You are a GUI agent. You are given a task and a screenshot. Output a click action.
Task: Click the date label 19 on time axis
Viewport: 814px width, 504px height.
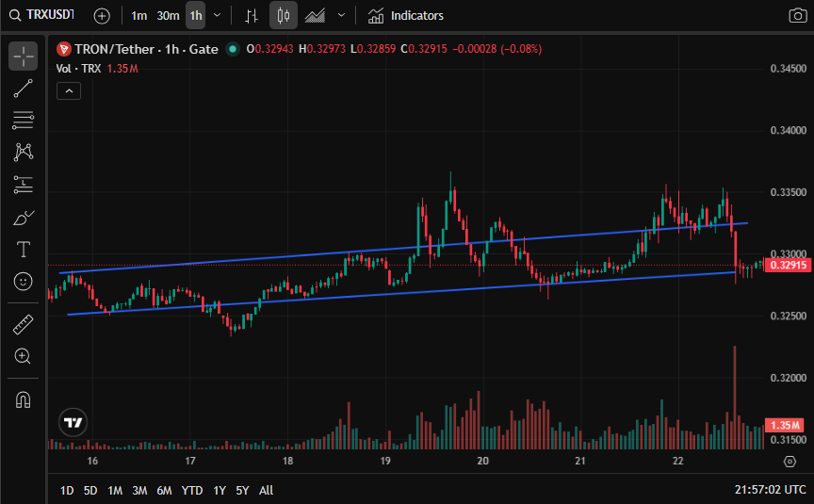click(x=385, y=461)
